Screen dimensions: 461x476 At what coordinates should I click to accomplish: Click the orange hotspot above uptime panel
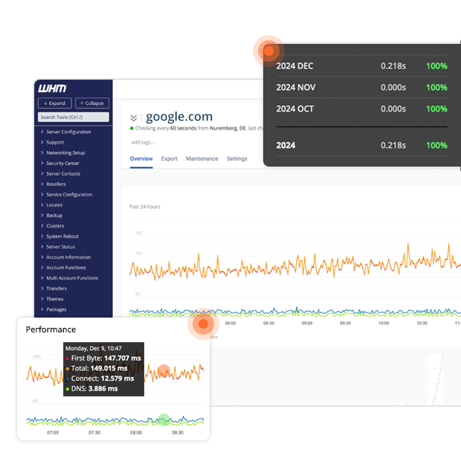pyautogui.click(x=268, y=51)
